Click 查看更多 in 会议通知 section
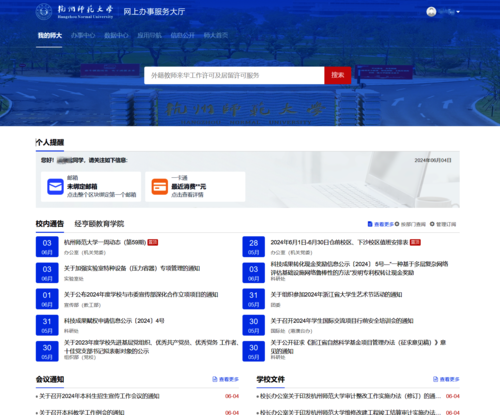500x415 pixels. click(x=229, y=379)
